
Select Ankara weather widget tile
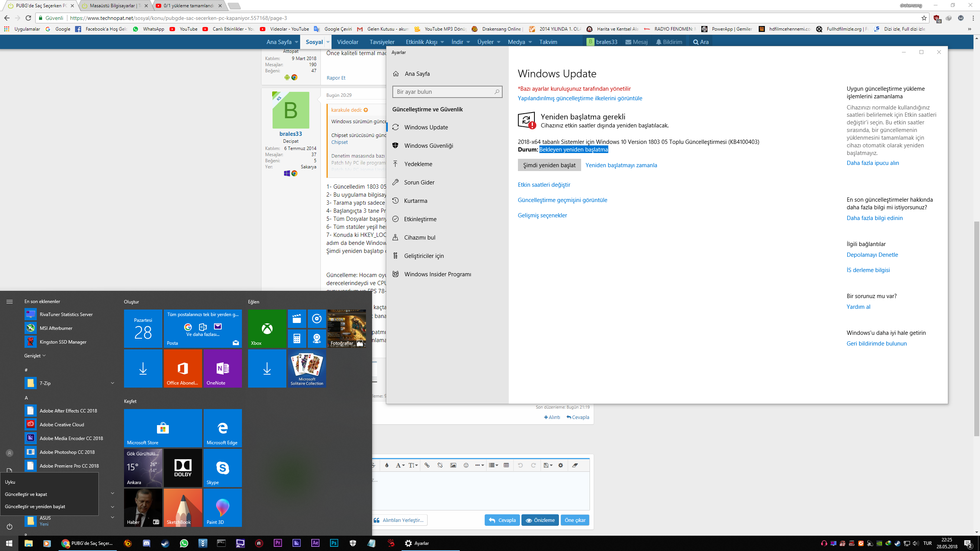(143, 467)
